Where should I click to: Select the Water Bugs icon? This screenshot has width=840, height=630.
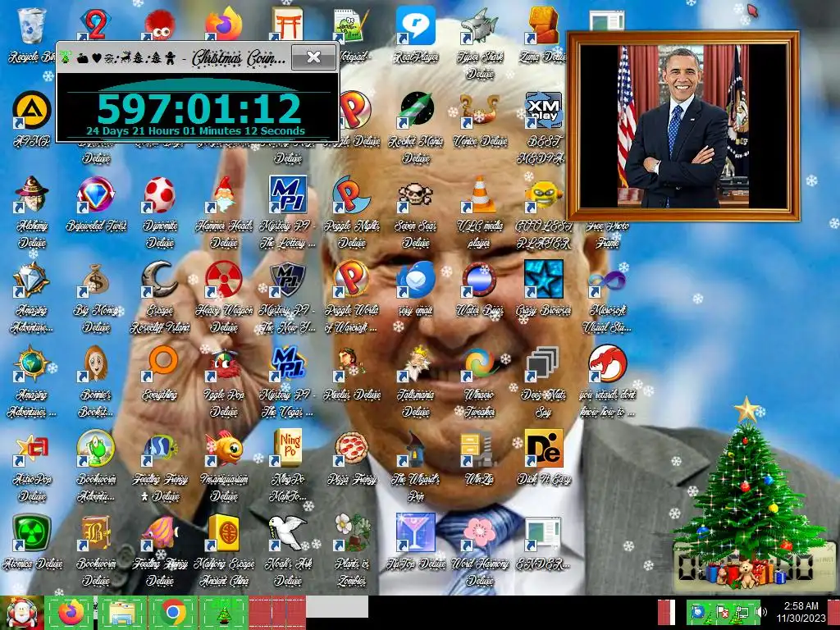pos(479,279)
